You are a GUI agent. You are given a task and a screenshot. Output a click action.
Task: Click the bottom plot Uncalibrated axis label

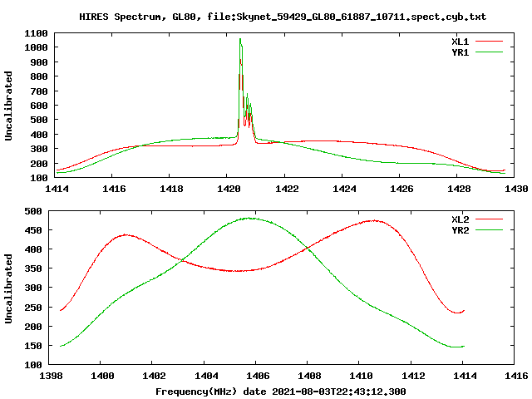8,288
